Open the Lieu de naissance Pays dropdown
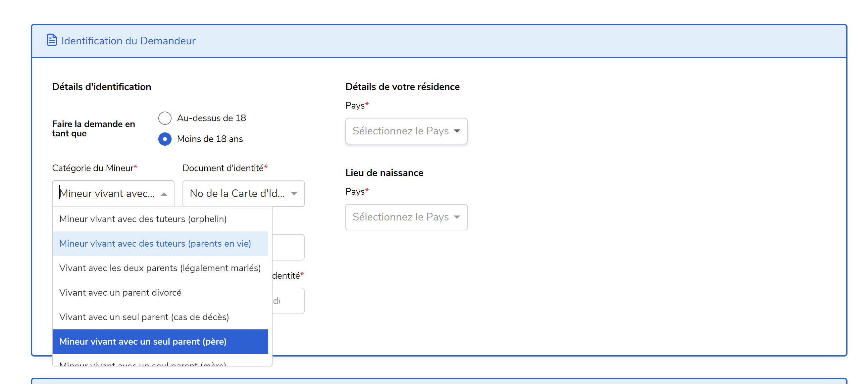This screenshot has height=384, width=868. [x=401, y=217]
